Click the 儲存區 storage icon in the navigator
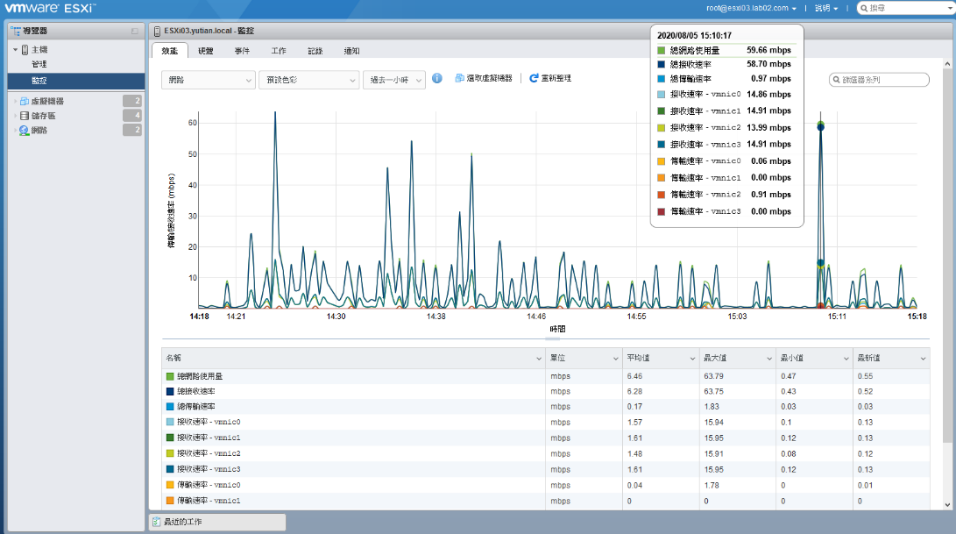956x534 pixels. 24,115
